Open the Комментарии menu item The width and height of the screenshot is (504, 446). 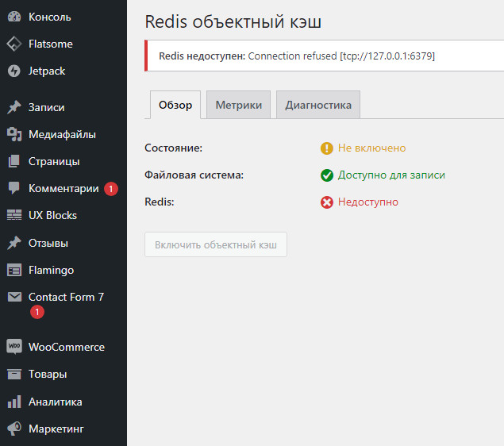point(63,188)
